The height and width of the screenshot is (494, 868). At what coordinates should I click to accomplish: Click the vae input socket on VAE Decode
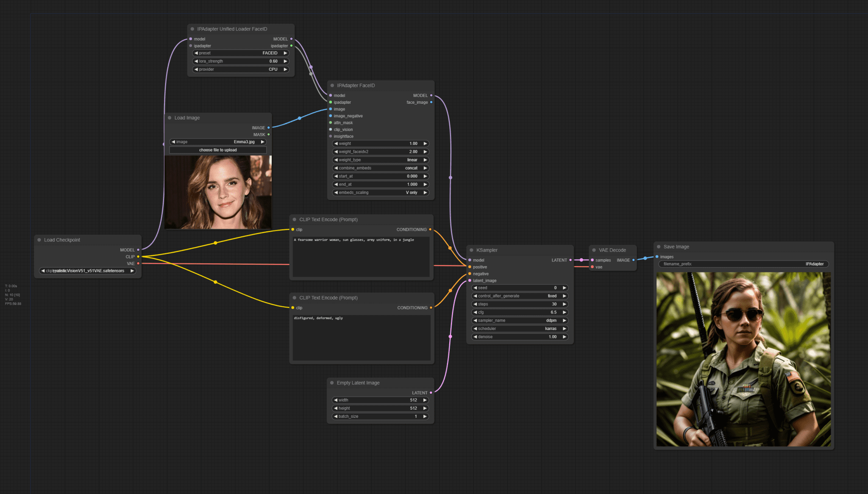pyautogui.click(x=592, y=267)
